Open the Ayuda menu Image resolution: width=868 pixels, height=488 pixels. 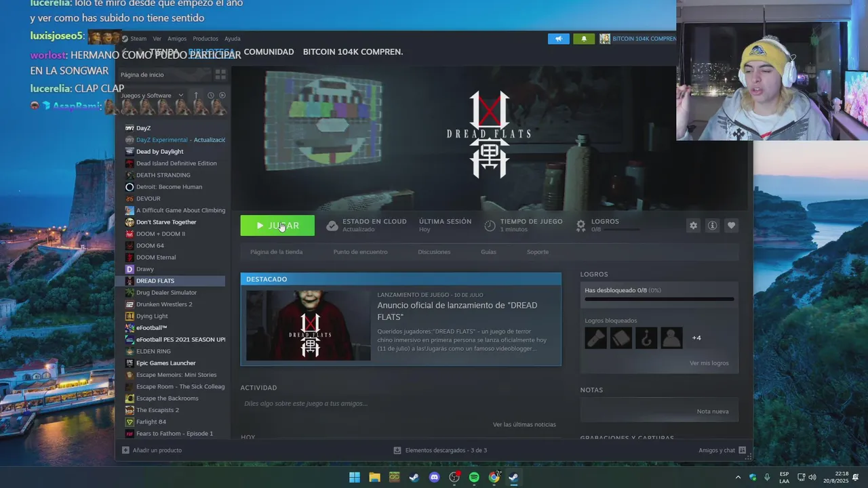[x=233, y=39]
